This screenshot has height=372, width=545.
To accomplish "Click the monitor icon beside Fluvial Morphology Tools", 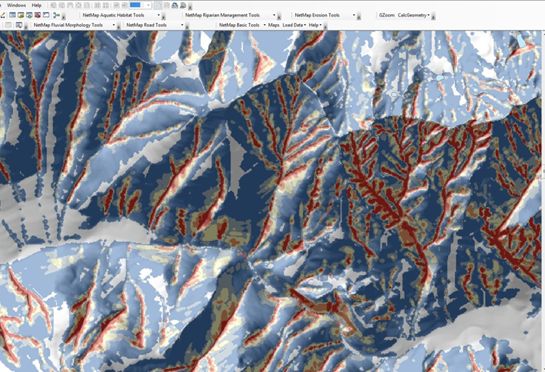I will [x=19, y=25].
